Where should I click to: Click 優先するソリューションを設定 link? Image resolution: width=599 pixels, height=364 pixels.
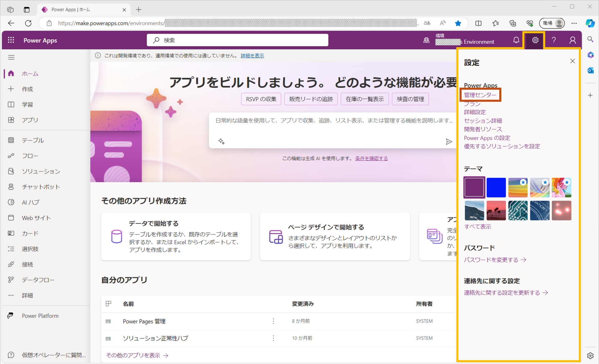point(502,146)
